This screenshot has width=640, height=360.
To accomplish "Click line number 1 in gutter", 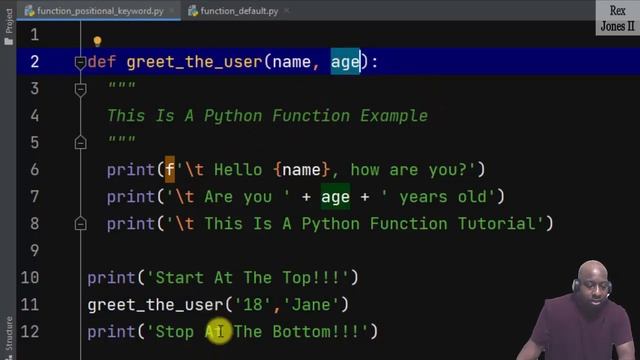I will (35, 35).
